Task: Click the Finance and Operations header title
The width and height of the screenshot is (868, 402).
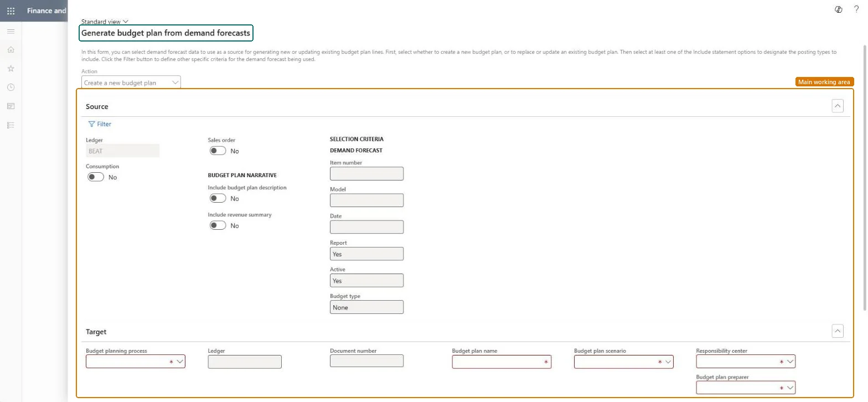Action: click(46, 11)
